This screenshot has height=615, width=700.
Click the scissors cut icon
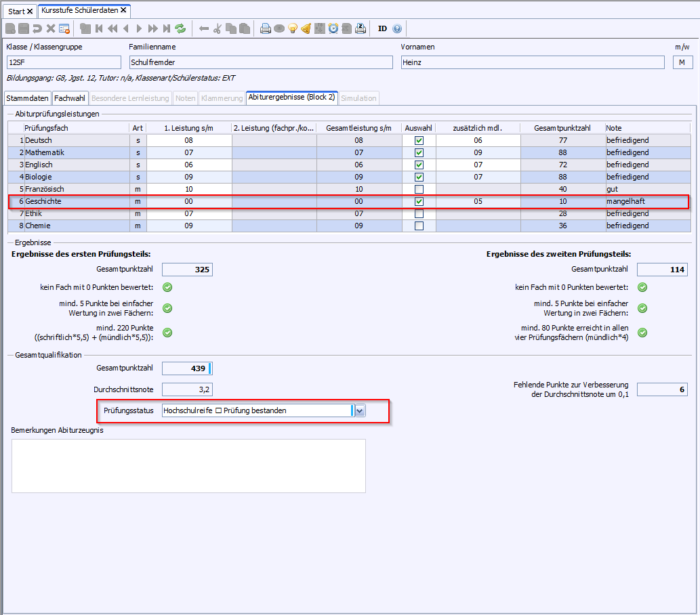pos(218,28)
